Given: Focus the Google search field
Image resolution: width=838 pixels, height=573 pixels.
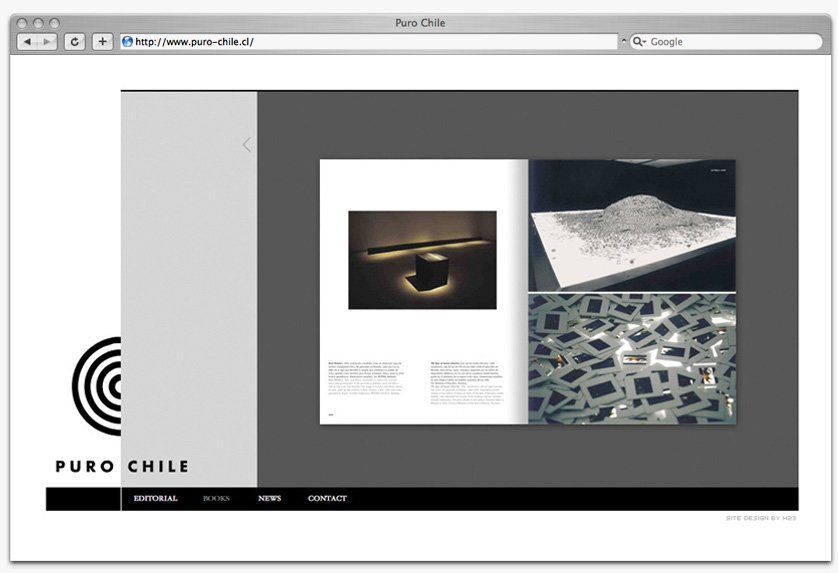Looking at the screenshot, I should point(735,42).
